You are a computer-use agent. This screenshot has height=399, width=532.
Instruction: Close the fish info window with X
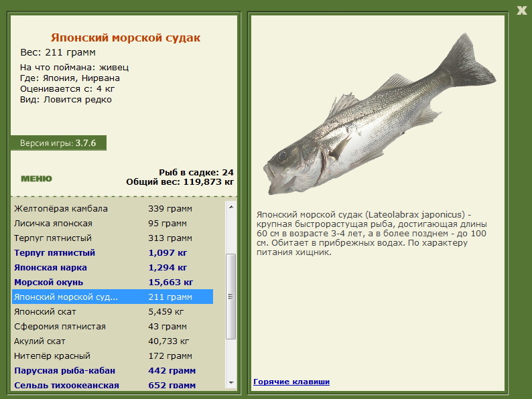tap(521, 11)
